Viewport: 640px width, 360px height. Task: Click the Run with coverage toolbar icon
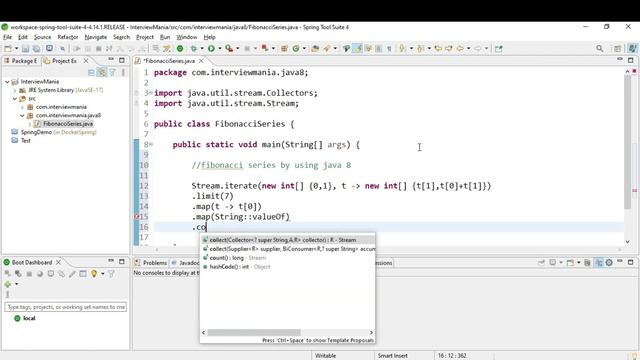(229, 49)
